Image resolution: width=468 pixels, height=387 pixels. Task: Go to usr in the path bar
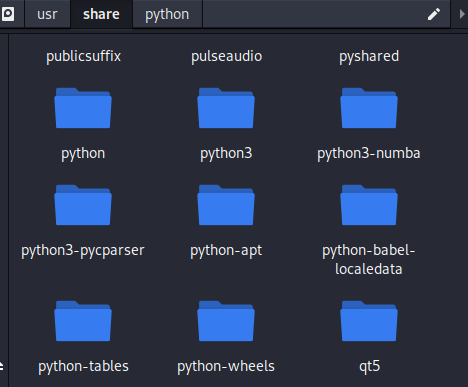pyautogui.click(x=47, y=14)
